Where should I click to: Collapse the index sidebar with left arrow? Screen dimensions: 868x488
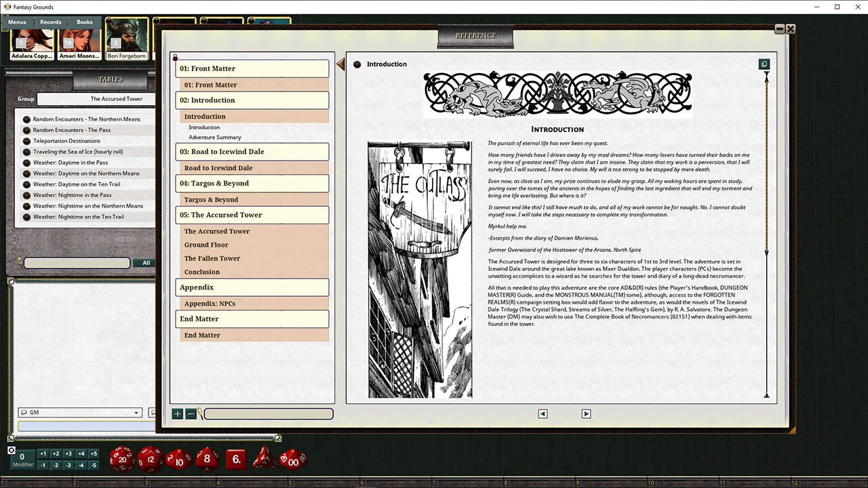(x=340, y=64)
